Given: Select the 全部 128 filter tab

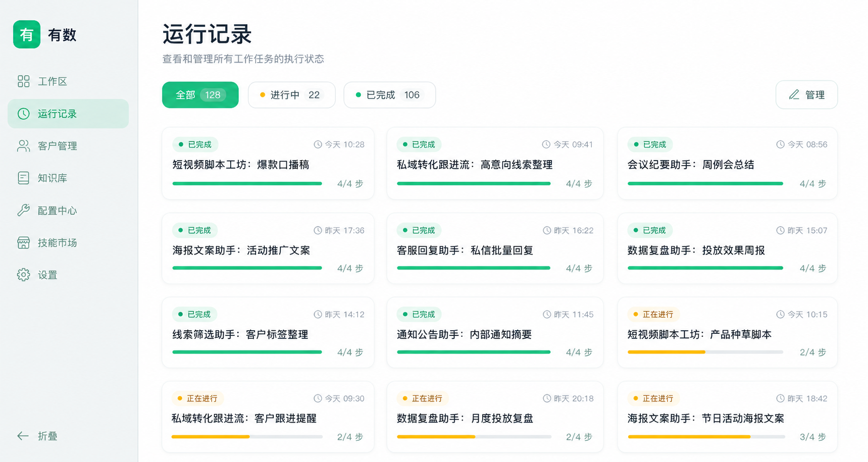Looking at the screenshot, I should [x=200, y=95].
